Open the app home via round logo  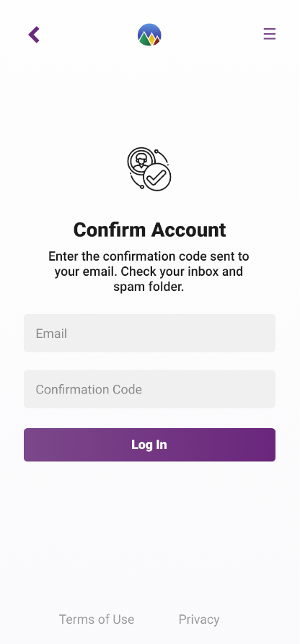click(149, 35)
